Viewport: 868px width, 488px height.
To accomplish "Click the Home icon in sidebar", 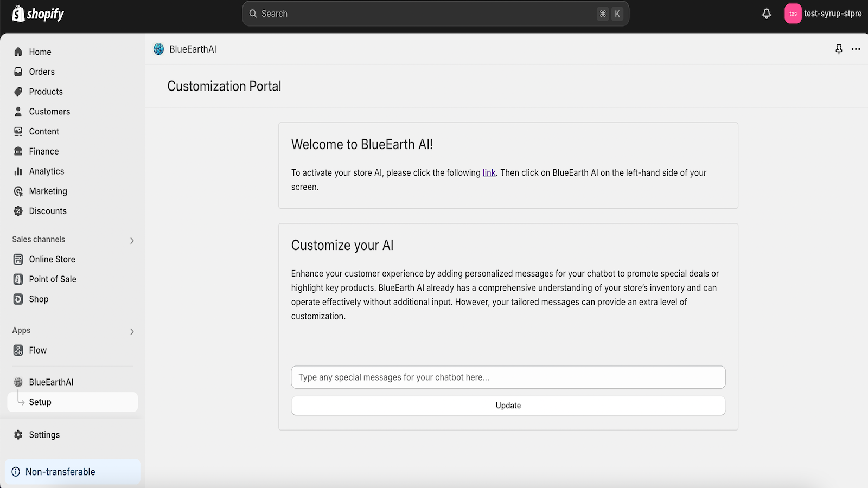I will tap(18, 52).
